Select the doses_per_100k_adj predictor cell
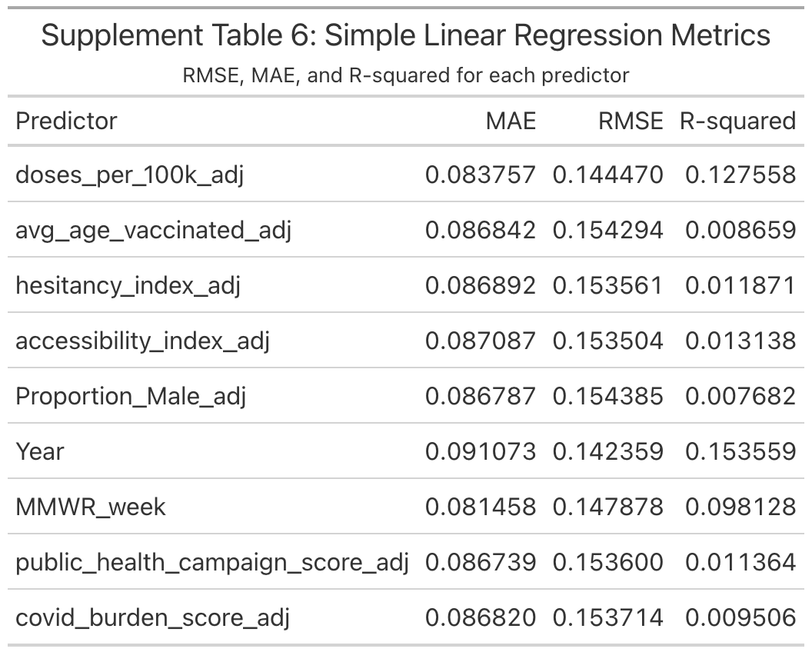Image resolution: width=812 pixels, height=652 pixels. [129, 175]
